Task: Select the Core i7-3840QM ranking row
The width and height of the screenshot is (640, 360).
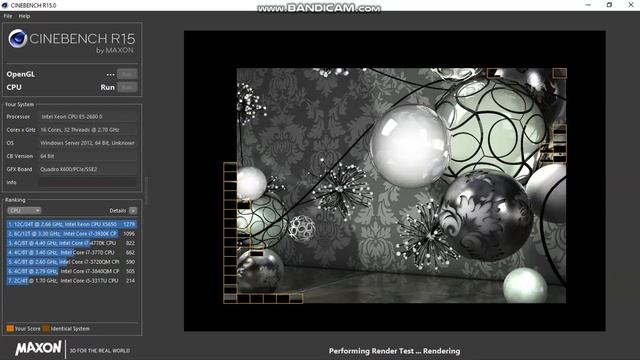Action: (x=72, y=271)
